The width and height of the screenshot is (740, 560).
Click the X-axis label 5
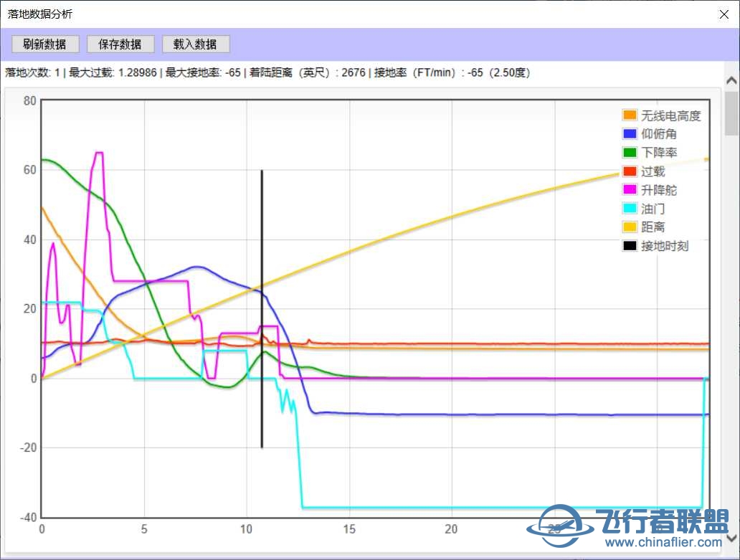point(144,529)
